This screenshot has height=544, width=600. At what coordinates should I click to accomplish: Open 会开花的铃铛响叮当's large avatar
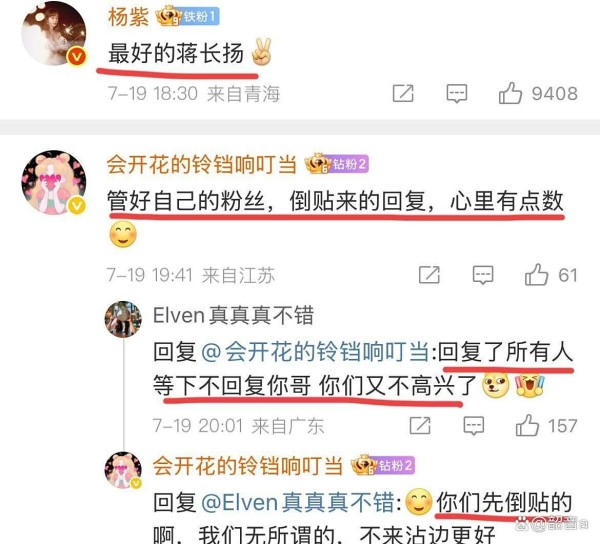(54, 182)
